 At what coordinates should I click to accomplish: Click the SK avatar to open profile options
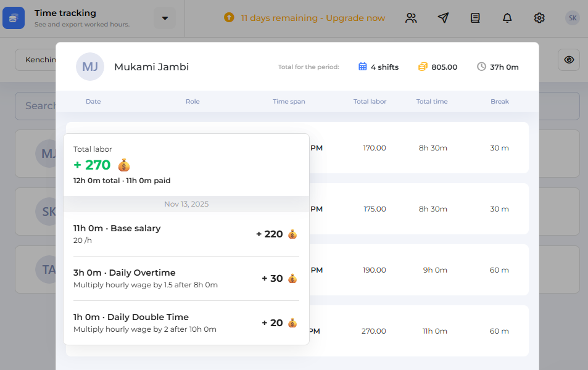click(572, 18)
